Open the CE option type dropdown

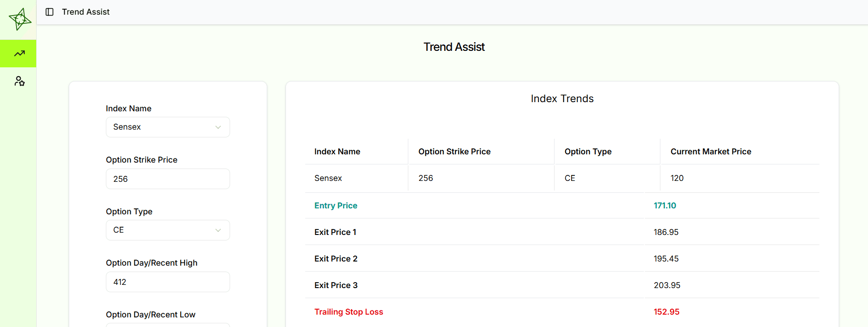(x=168, y=230)
